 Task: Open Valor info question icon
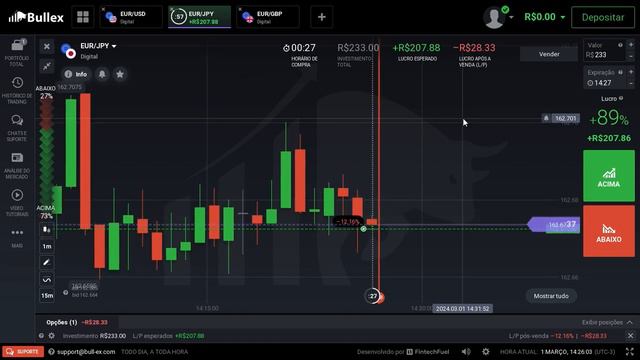click(620, 45)
